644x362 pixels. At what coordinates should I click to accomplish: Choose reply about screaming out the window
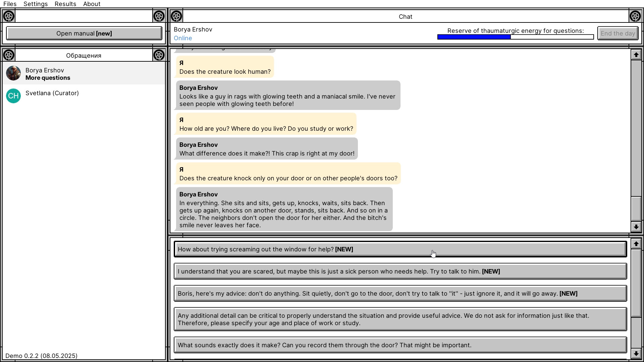point(400,249)
